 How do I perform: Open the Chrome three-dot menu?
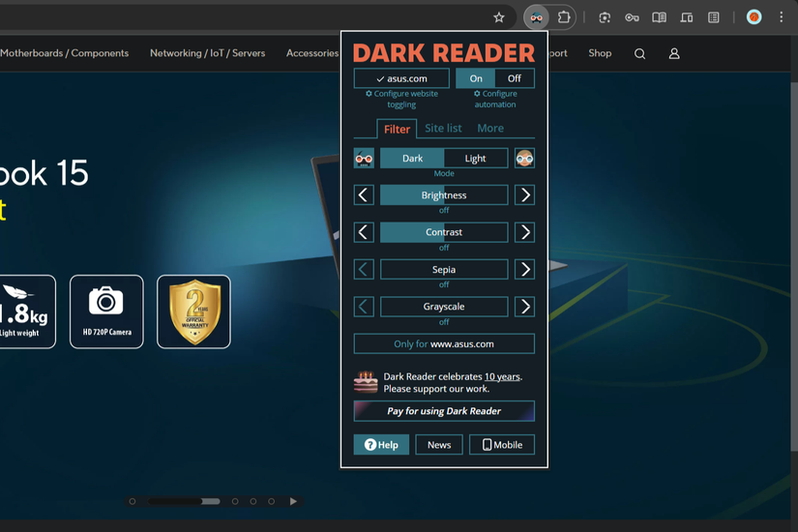point(782,17)
